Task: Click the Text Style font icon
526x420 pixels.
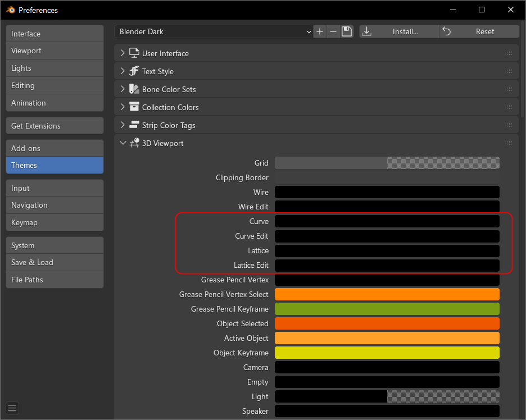Action: click(x=134, y=71)
